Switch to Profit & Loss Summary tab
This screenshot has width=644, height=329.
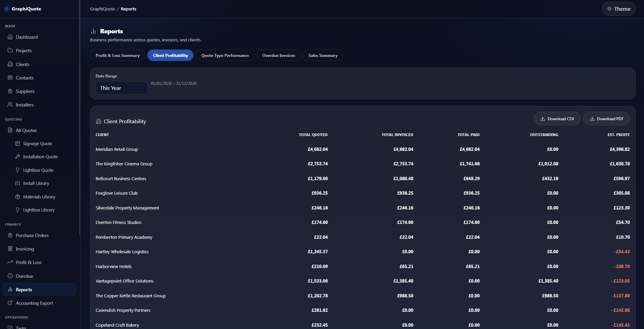click(x=118, y=56)
